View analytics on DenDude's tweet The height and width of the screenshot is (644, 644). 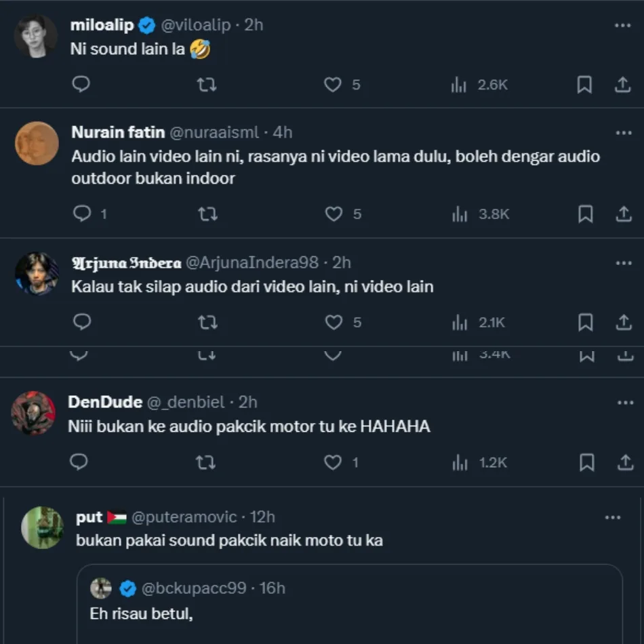460,463
